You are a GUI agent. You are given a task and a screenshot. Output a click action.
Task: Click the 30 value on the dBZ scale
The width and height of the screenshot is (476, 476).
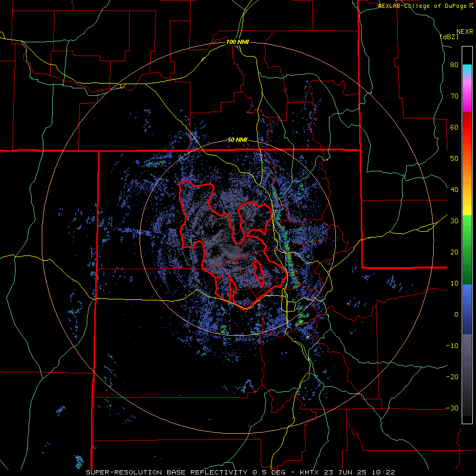454,221
